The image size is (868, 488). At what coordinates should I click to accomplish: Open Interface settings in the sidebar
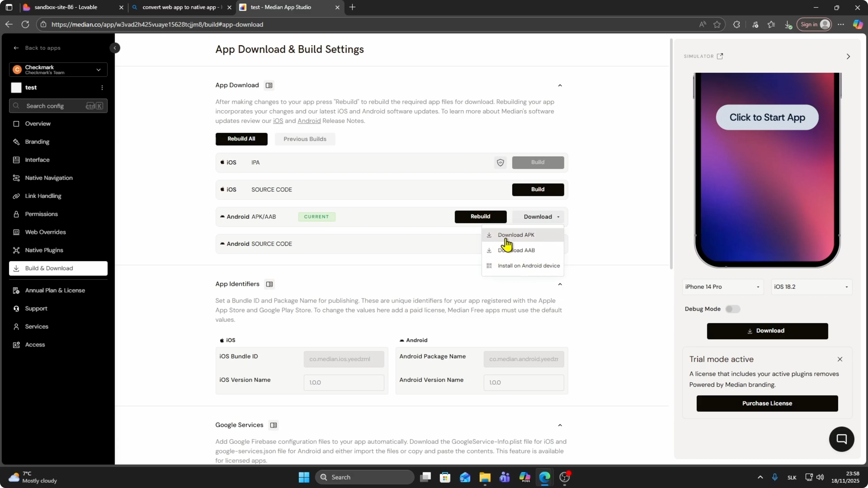coord(58,160)
